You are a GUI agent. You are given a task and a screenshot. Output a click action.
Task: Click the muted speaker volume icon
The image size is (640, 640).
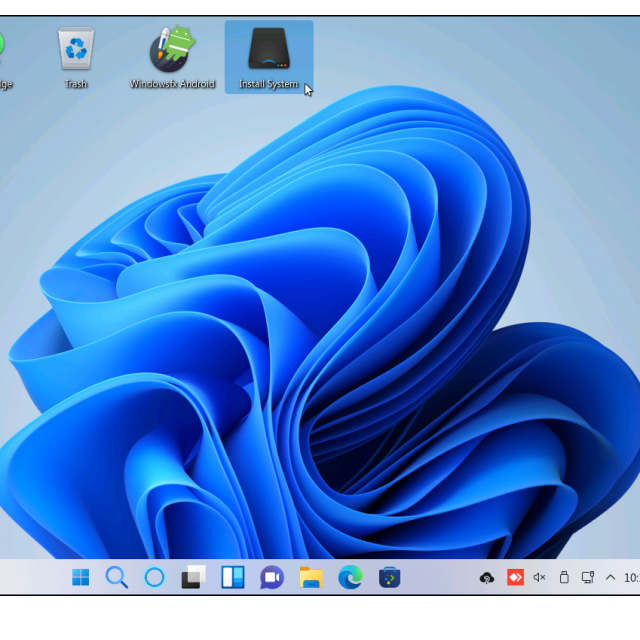pyautogui.click(x=539, y=577)
